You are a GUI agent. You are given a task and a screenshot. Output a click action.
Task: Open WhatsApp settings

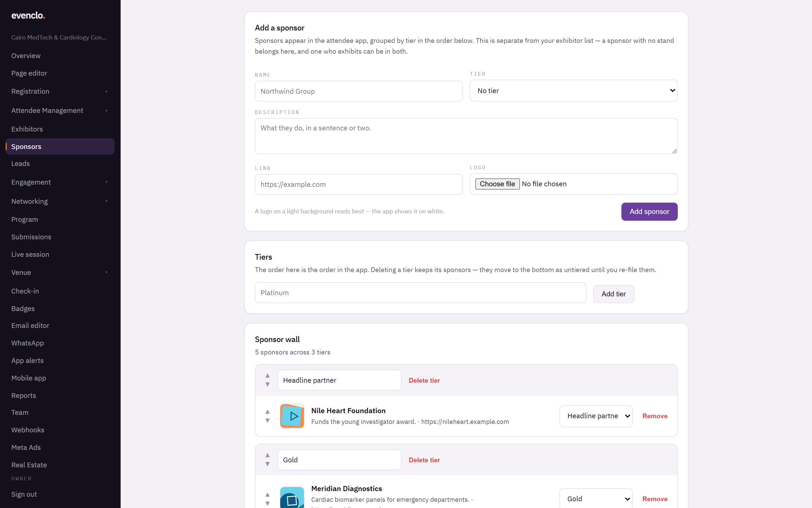(28, 343)
